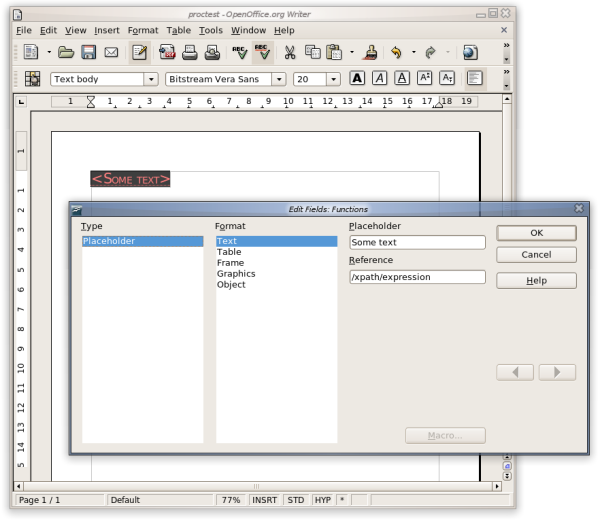Image resolution: width=600 pixels, height=520 pixels.
Task: Click the Placeholder input field
Action: (417, 243)
